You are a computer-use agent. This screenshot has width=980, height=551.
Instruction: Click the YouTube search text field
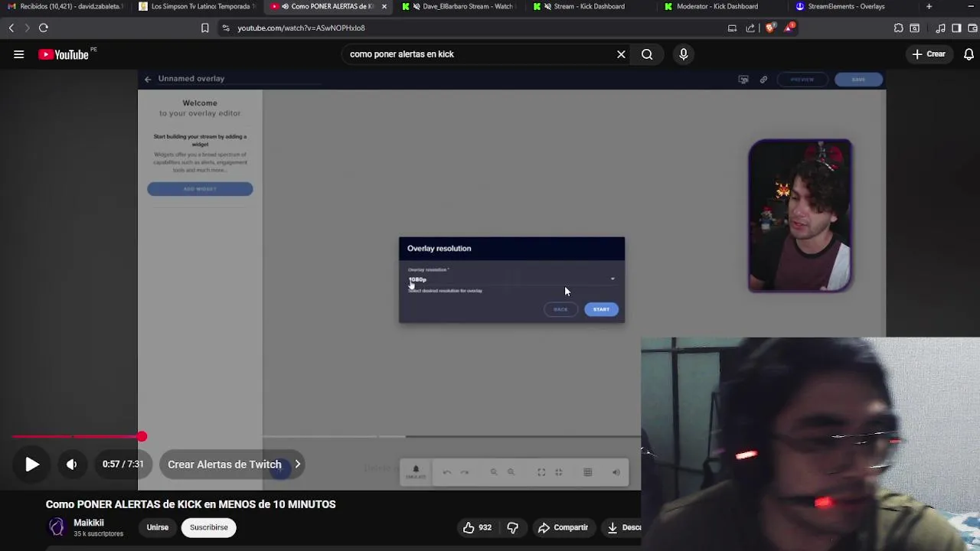tap(479, 54)
